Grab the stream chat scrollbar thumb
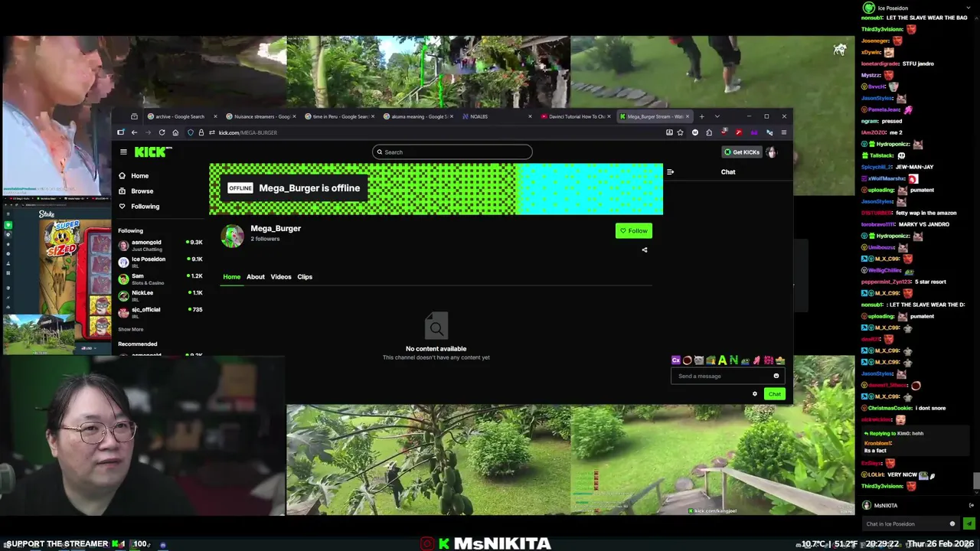This screenshot has width=980, height=551. [975, 480]
